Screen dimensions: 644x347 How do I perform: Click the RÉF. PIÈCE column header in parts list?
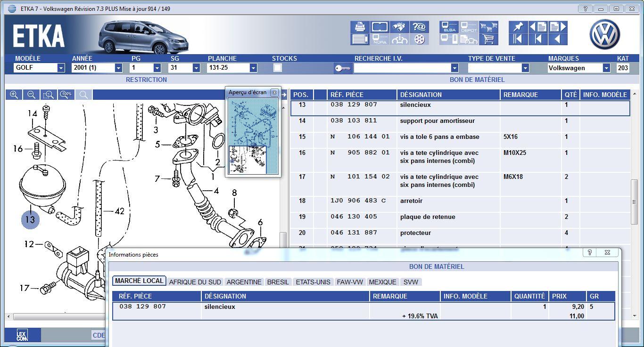pyautogui.click(x=362, y=95)
